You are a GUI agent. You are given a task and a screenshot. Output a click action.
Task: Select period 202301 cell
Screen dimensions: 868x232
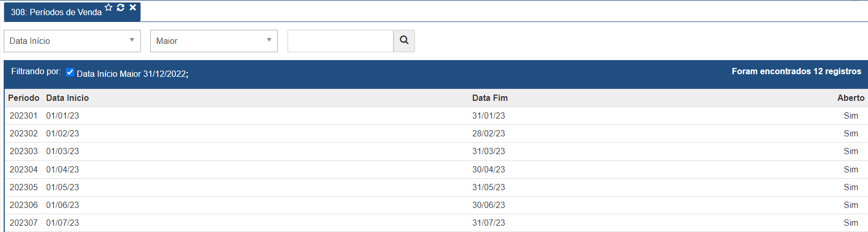click(x=23, y=115)
